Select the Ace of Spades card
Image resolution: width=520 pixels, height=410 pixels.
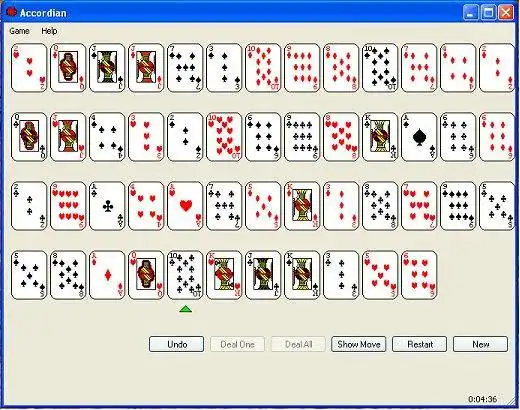tap(419, 137)
